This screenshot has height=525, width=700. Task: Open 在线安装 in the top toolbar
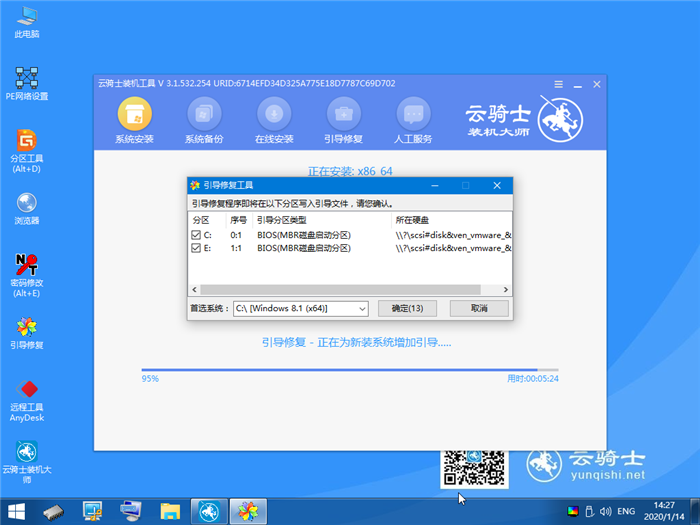tap(273, 113)
